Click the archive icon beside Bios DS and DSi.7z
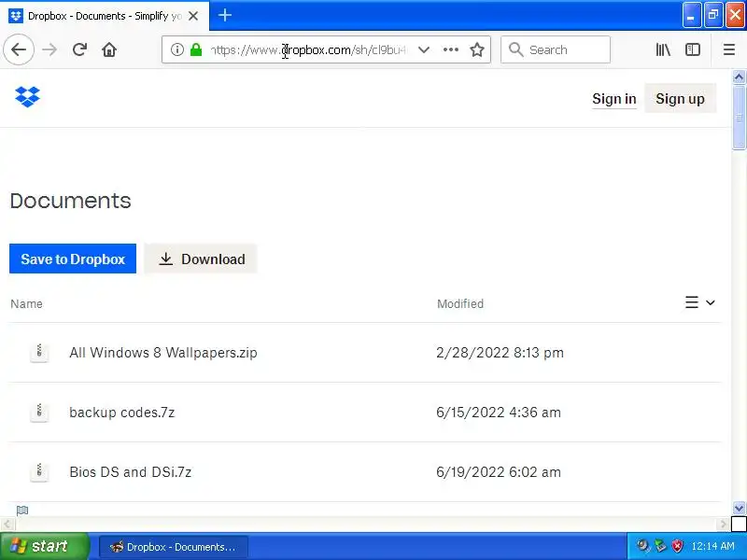 click(x=39, y=471)
